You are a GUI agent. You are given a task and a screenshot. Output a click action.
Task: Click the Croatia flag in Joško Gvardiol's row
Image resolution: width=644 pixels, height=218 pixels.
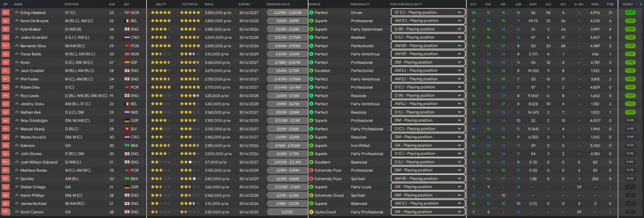126,37
